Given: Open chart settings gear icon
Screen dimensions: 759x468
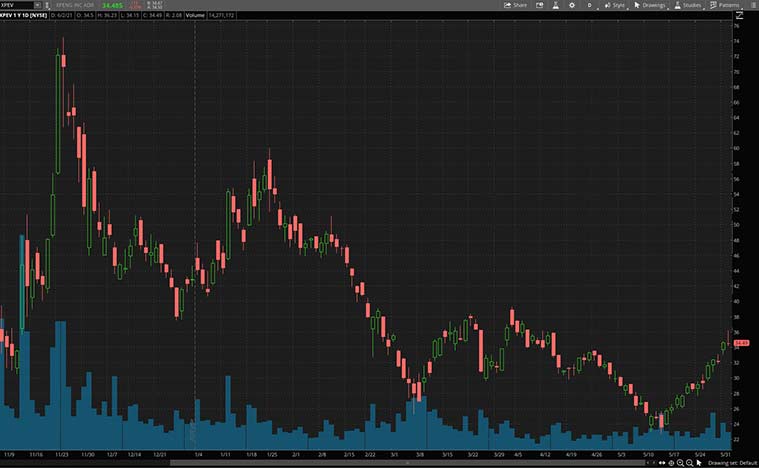Looking at the screenshot, I should point(572,5).
